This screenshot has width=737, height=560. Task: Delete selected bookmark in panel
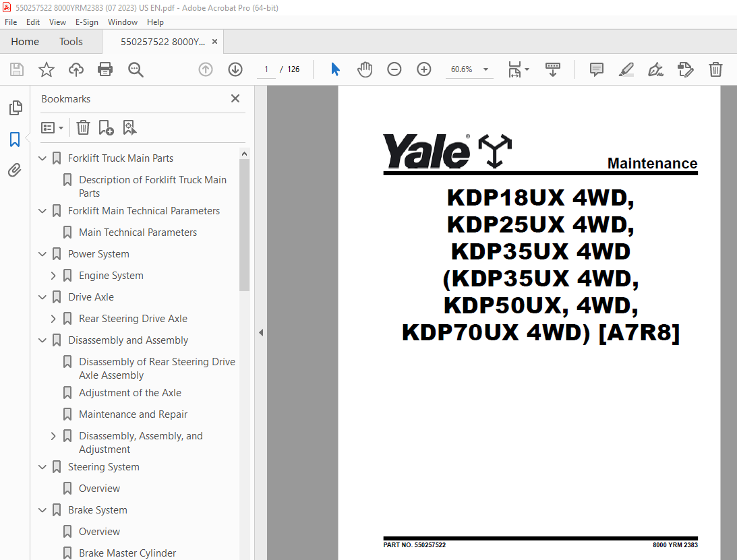[83, 127]
